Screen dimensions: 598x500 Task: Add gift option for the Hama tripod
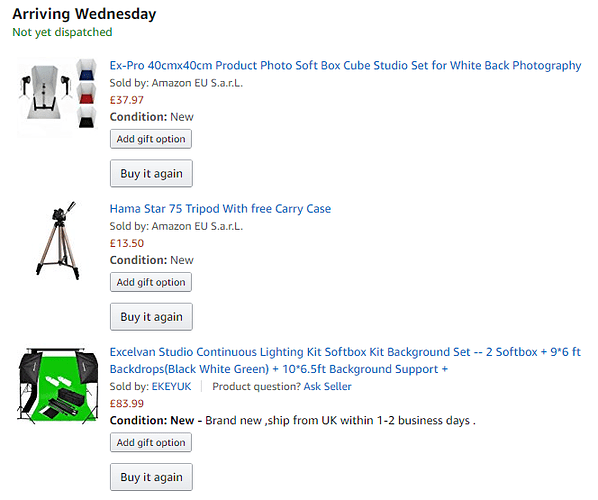151,282
